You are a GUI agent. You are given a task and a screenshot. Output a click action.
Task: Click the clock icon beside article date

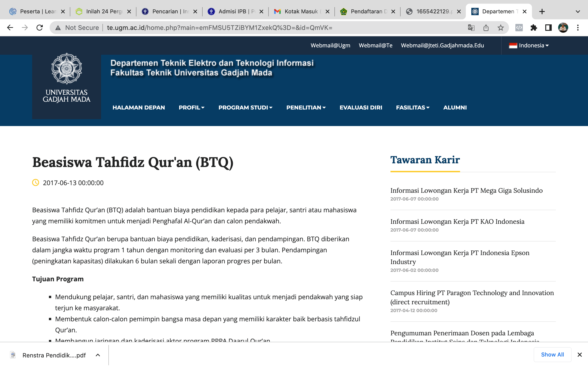36,183
